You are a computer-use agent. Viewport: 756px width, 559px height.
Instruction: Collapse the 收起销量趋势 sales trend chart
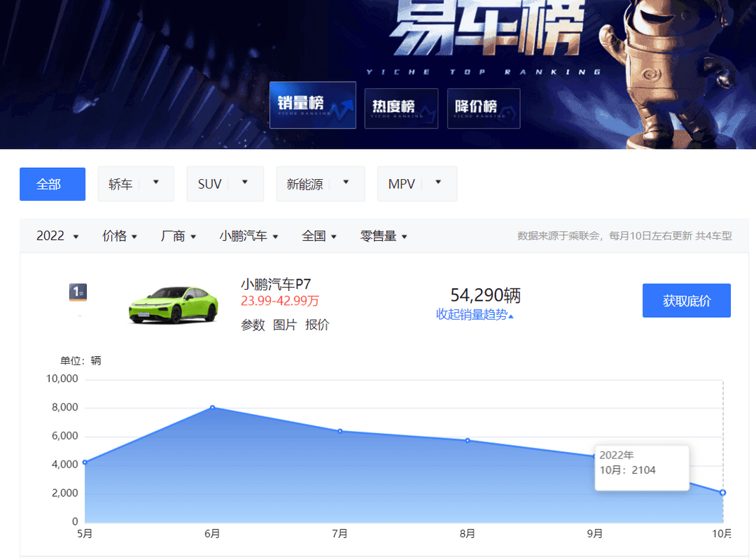[475, 315]
